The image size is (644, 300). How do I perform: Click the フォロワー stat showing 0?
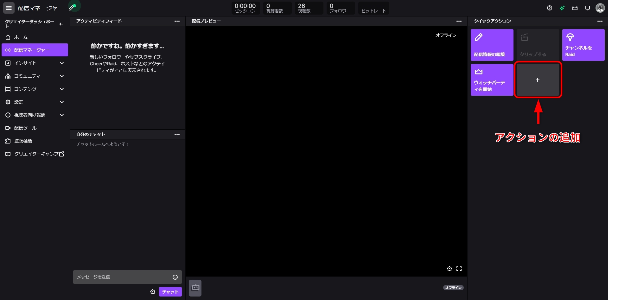pos(341,8)
